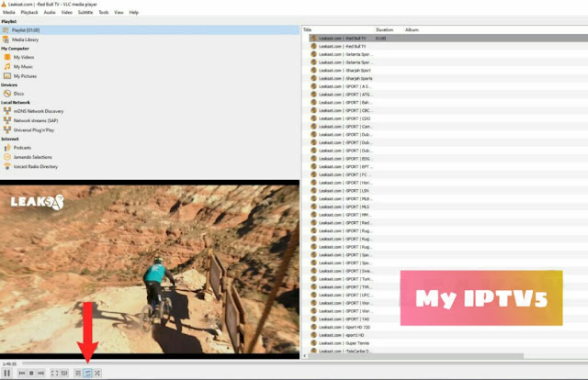
Task: Click the seek position slider
Action: tap(304, 363)
